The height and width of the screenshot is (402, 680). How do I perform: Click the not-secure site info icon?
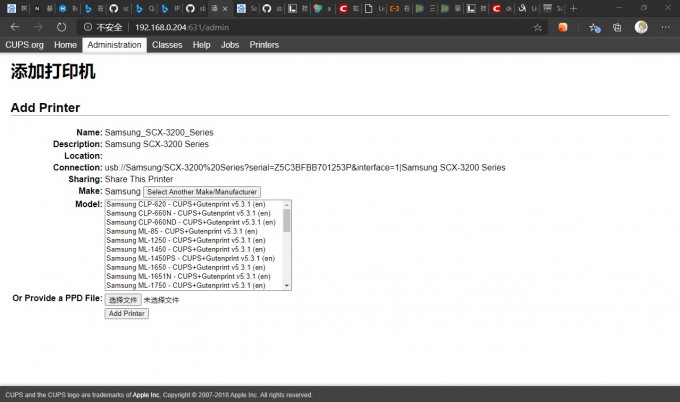(88, 27)
